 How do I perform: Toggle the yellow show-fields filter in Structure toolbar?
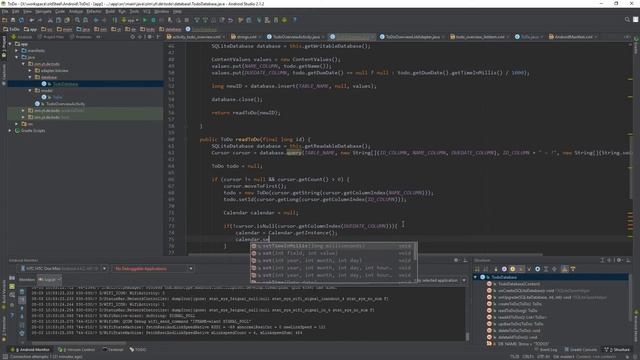click(513, 269)
